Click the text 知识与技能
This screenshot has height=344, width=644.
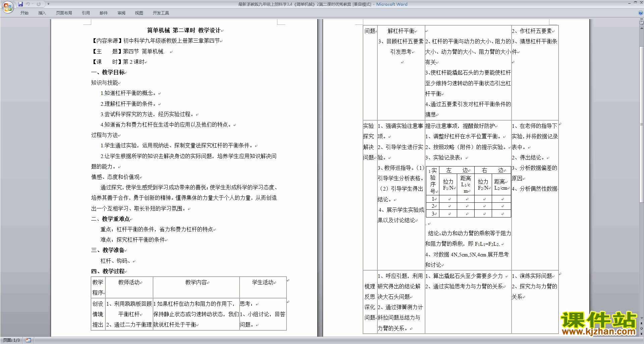click(104, 83)
